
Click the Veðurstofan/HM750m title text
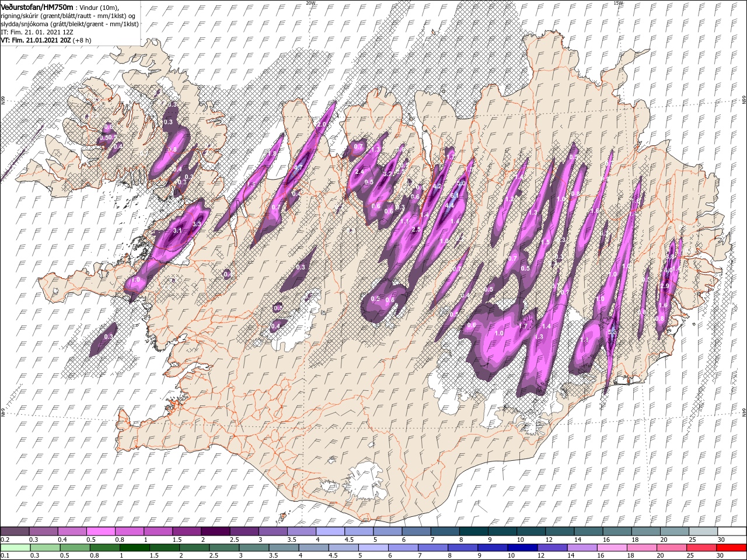[37, 6]
